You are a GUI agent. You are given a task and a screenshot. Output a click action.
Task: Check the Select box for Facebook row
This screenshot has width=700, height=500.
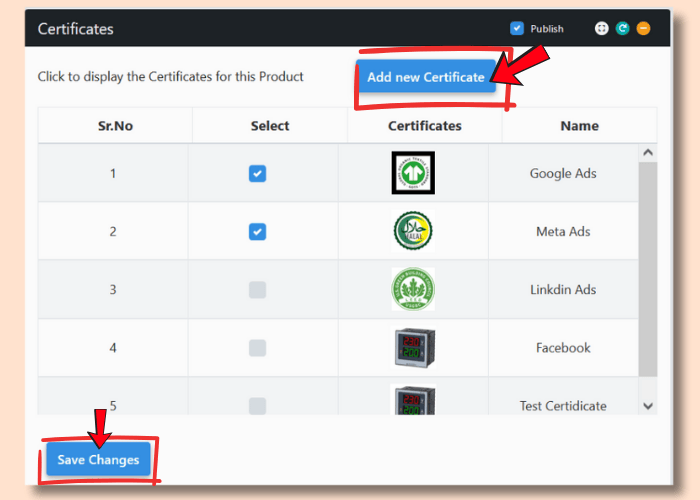257,348
